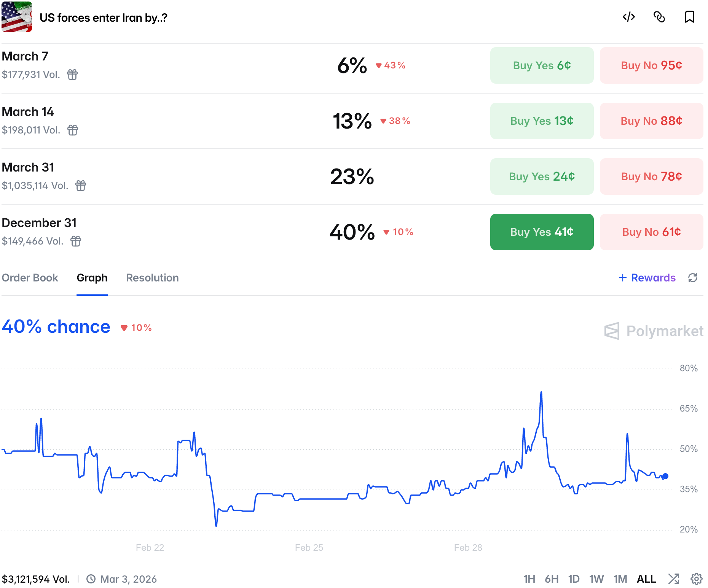This screenshot has width=708, height=588.
Task: Click the embed code icon
Action: [x=629, y=17]
